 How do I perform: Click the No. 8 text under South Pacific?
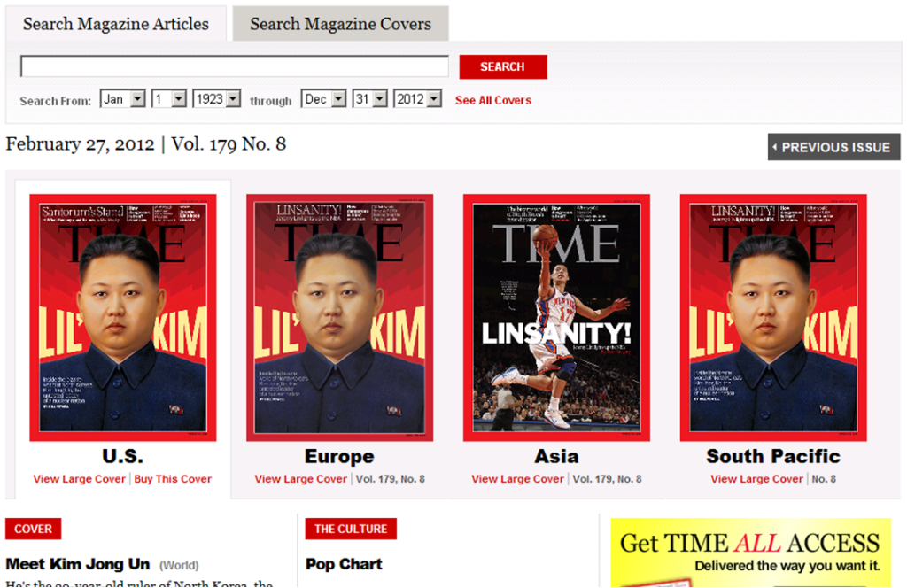point(824,479)
